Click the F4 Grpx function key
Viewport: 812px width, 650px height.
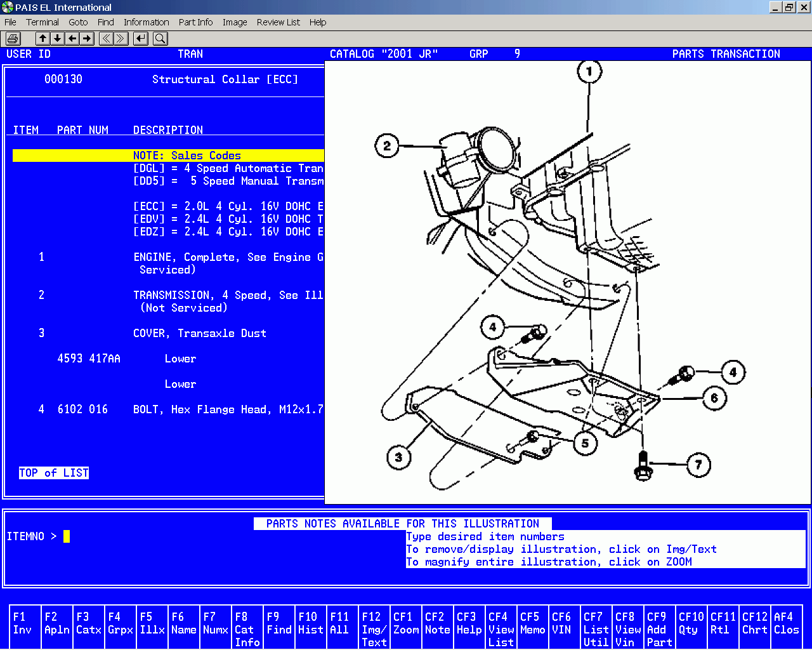tap(121, 627)
